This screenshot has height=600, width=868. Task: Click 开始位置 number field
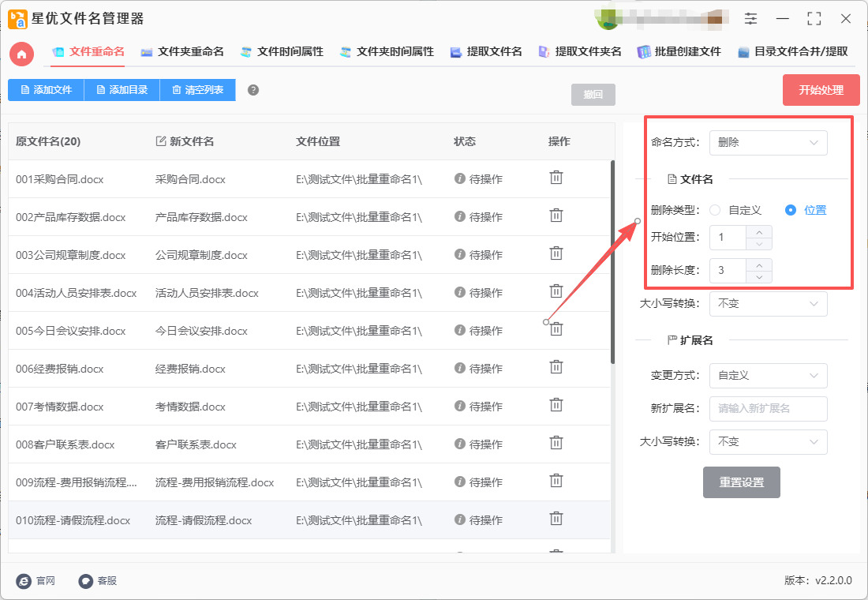point(728,238)
